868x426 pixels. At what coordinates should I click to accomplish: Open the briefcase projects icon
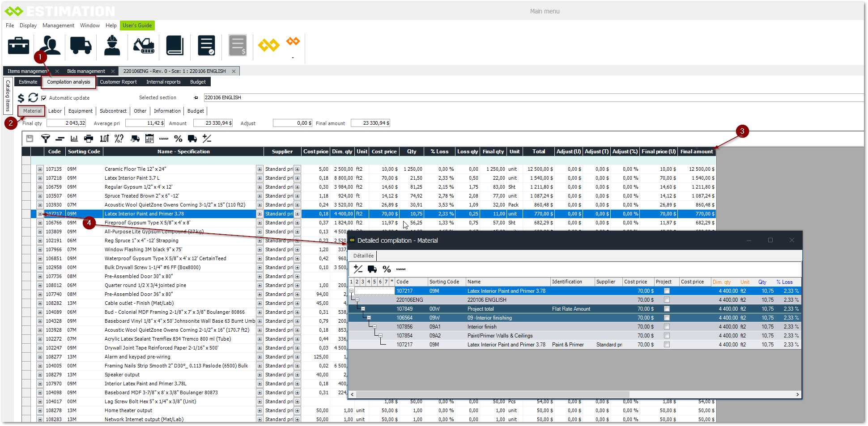(18, 46)
